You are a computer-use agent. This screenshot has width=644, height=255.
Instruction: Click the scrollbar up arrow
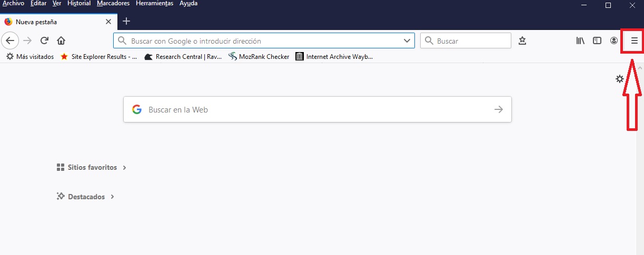pyautogui.click(x=640, y=68)
